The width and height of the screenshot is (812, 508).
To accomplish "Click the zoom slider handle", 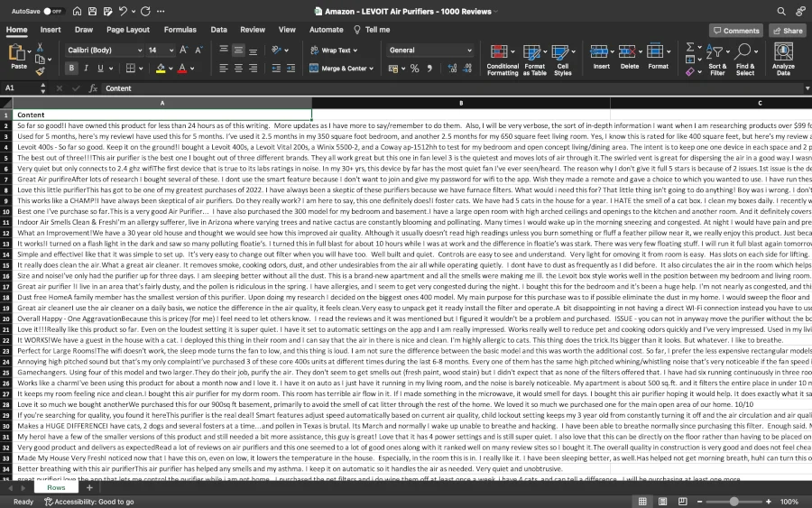I will coord(734,502).
